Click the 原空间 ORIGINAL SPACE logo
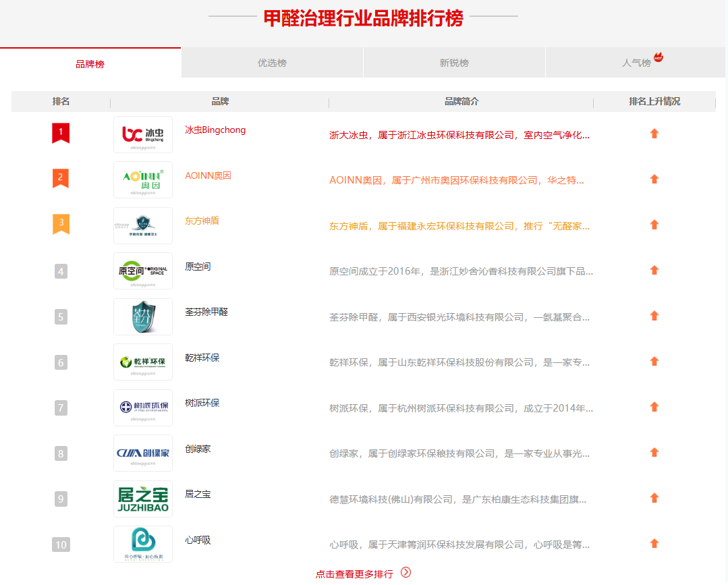 pyautogui.click(x=142, y=271)
